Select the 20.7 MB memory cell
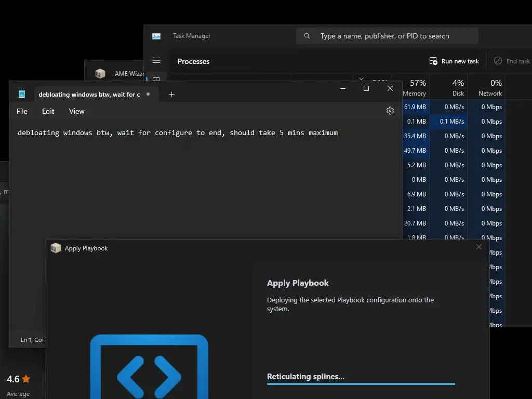 click(x=416, y=223)
